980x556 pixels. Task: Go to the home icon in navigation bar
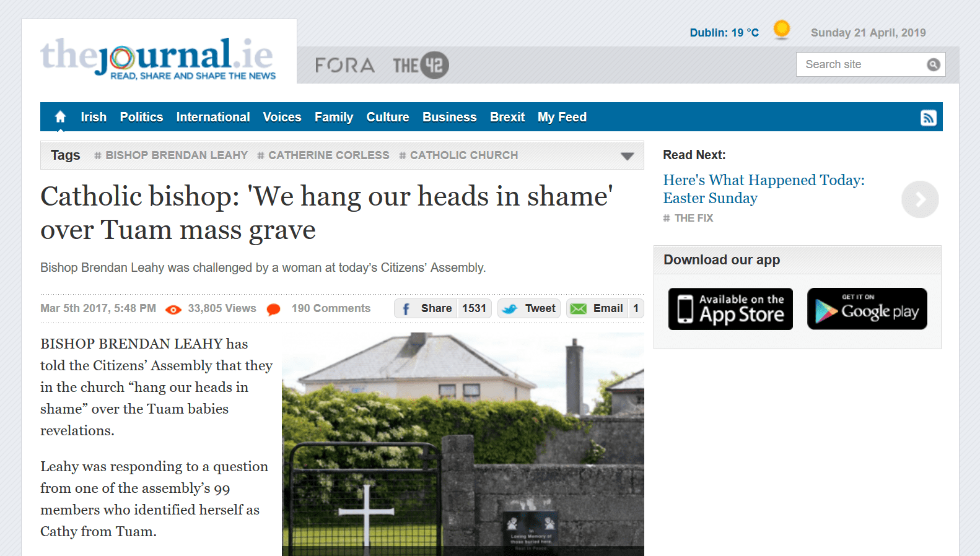tap(60, 116)
